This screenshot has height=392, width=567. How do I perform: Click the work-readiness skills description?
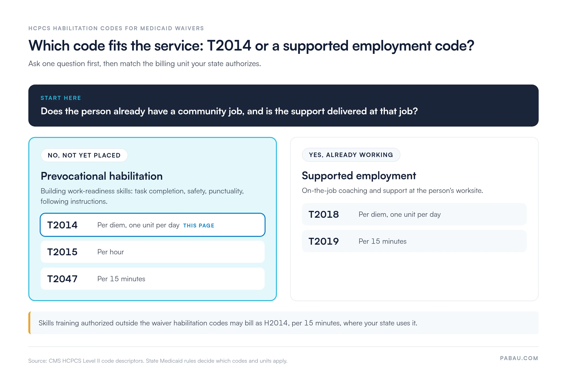tap(142, 196)
